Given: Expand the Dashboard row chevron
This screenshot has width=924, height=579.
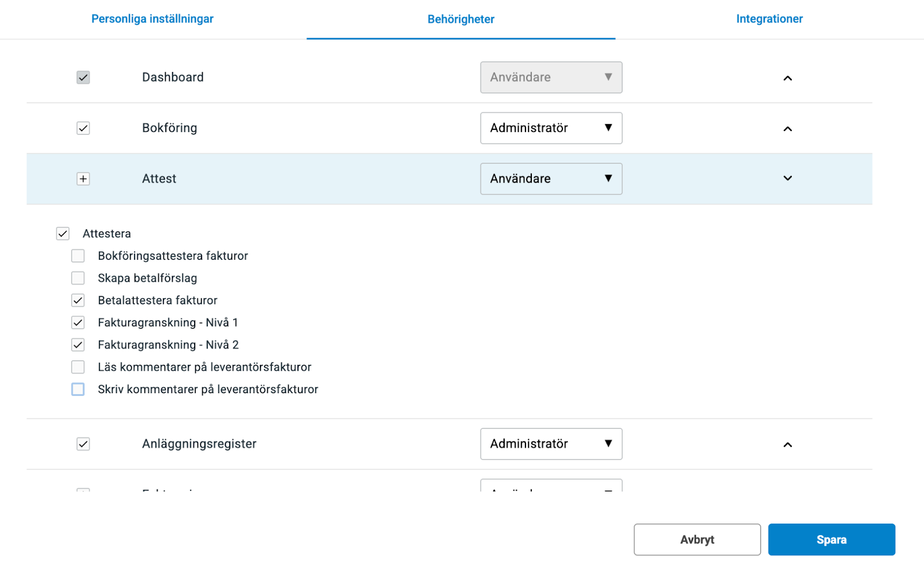Looking at the screenshot, I should coord(787,78).
